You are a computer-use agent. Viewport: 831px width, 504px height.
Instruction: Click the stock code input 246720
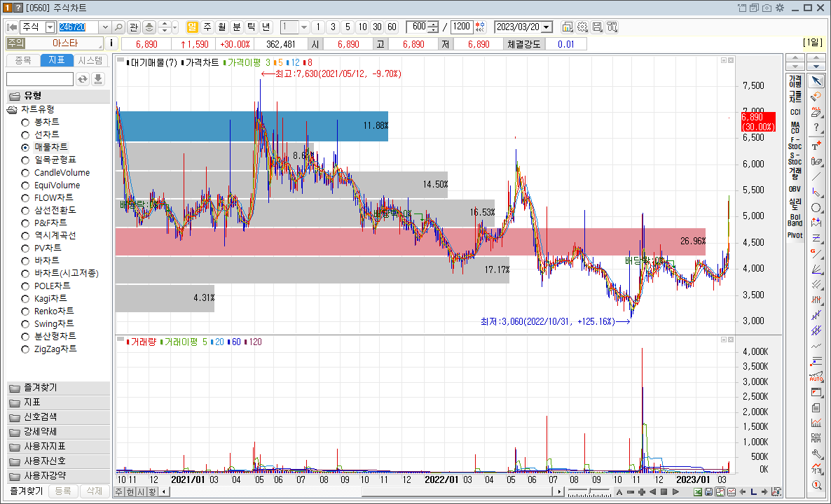[78, 27]
